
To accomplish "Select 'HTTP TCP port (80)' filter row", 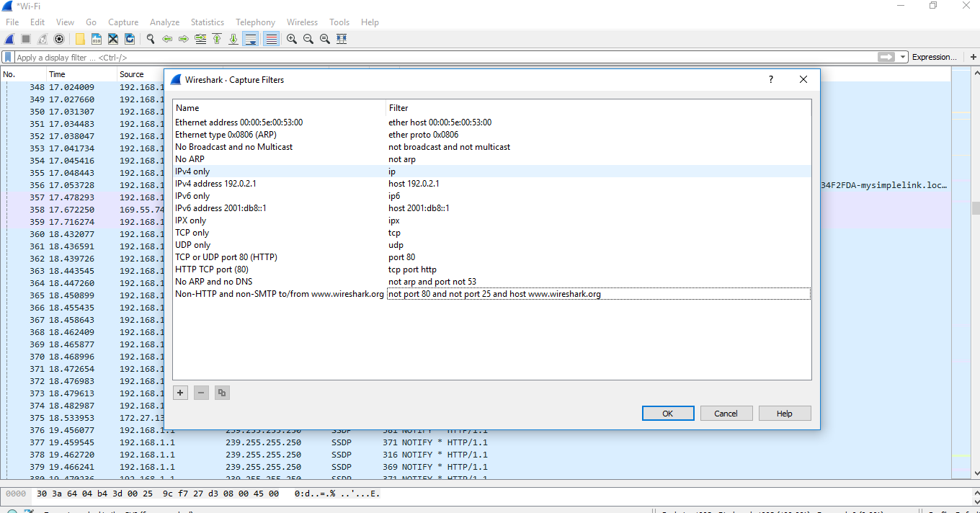I will pyautogui.click(x=491, y=269).
